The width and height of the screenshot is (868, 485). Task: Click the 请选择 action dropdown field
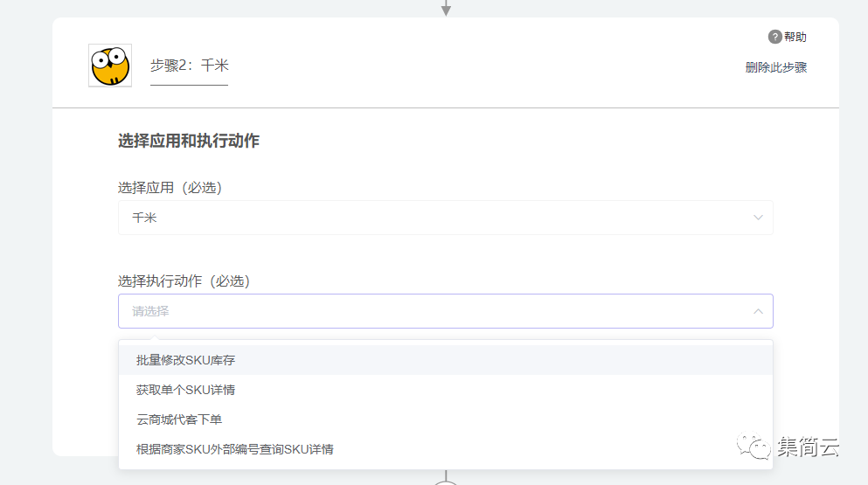point(446,311)
